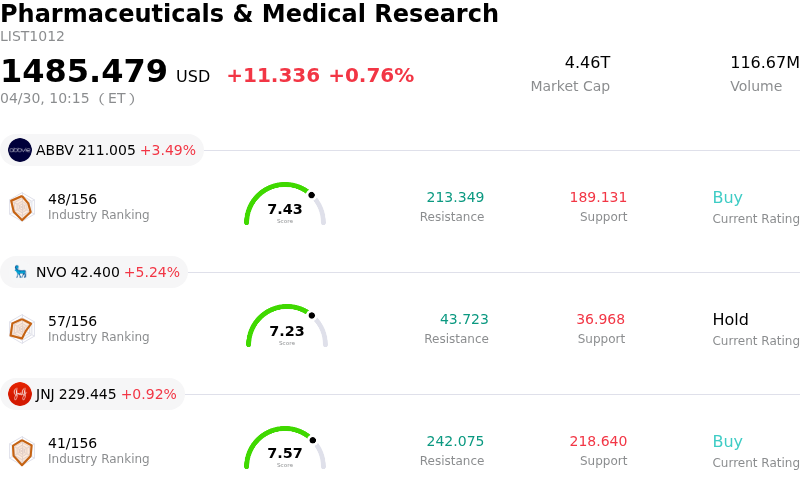Click the Johnson & Johnson logo icon
The image size is (800, 488).
[x=20, y=394]
